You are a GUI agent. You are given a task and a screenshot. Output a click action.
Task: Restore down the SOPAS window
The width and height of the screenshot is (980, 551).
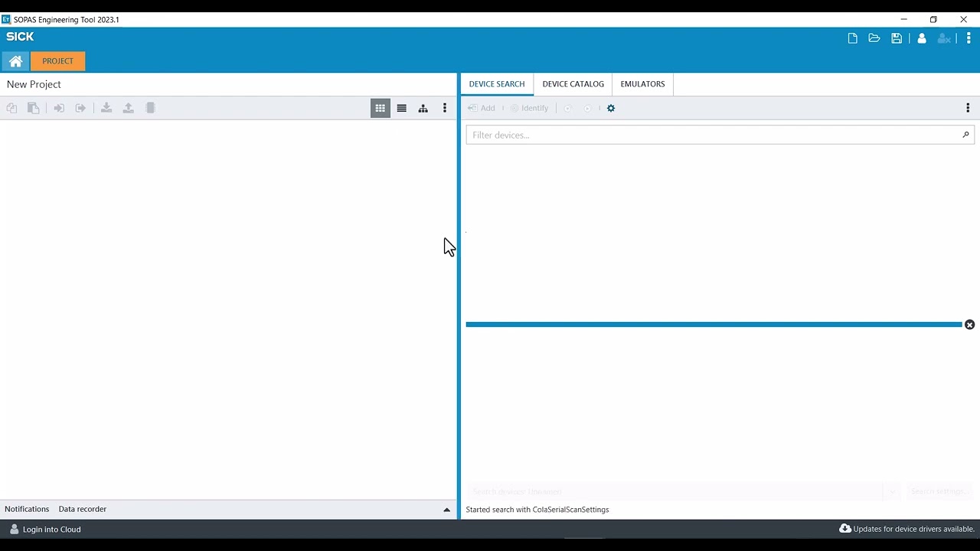(x=933, y=19)
